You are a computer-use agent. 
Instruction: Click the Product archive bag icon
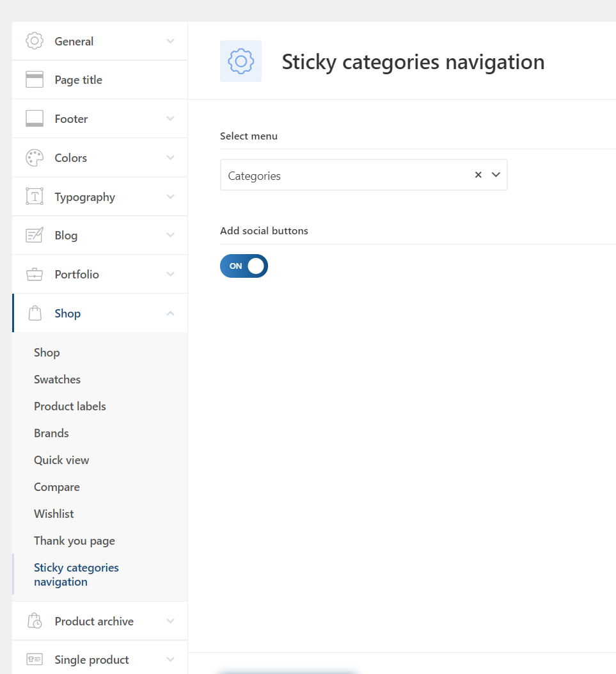tap(35, 621)
